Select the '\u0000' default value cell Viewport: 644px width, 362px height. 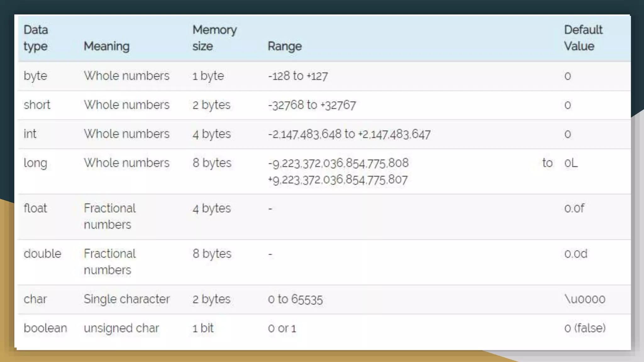[585, 299]
